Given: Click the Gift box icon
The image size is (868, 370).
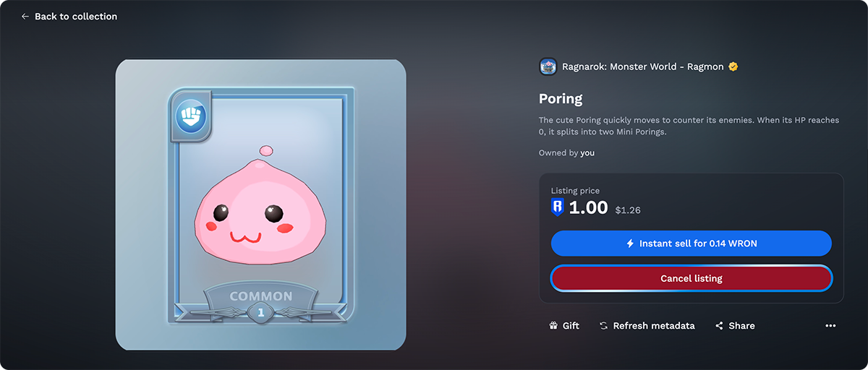Looking at the screenshot, I should click(x=553, y=326).
